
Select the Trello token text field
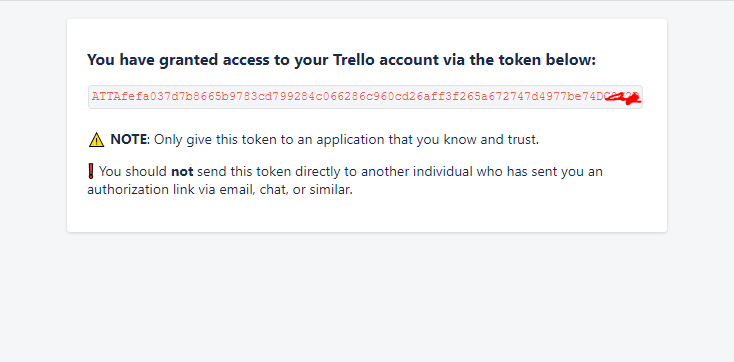pyautogui.click(x=365, y=97)
